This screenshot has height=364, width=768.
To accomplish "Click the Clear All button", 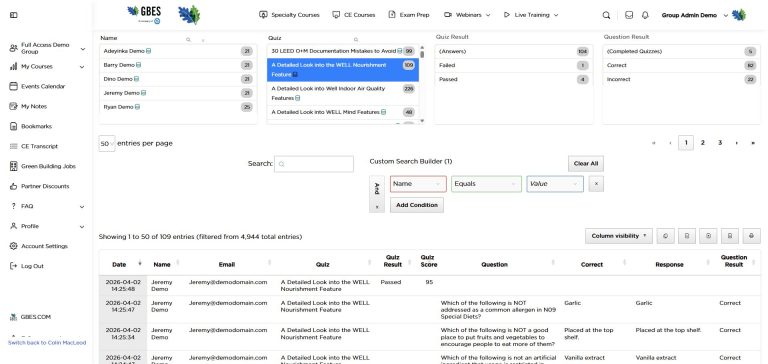I will point(586,164).
